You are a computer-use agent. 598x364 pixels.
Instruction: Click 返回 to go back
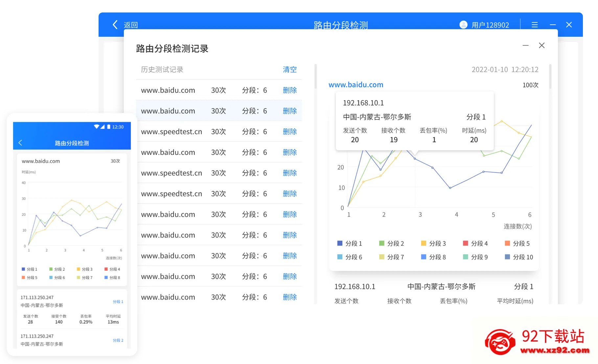pos(131,25)
